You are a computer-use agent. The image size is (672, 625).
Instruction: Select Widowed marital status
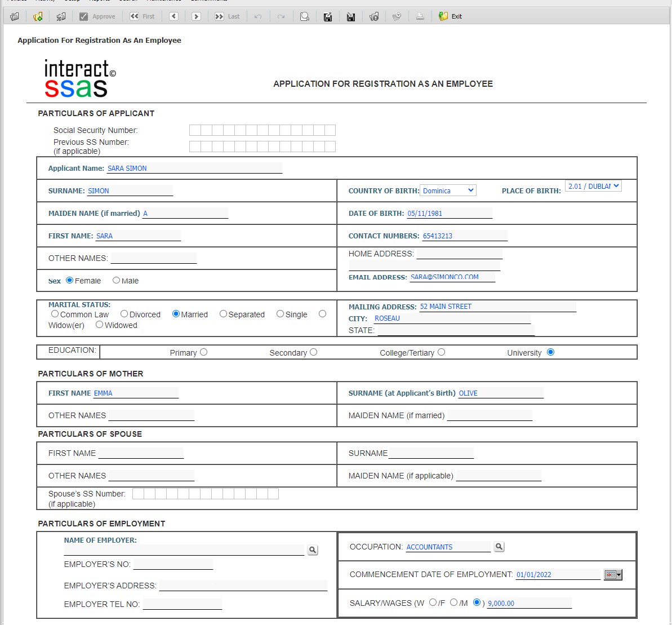[100, 325]
